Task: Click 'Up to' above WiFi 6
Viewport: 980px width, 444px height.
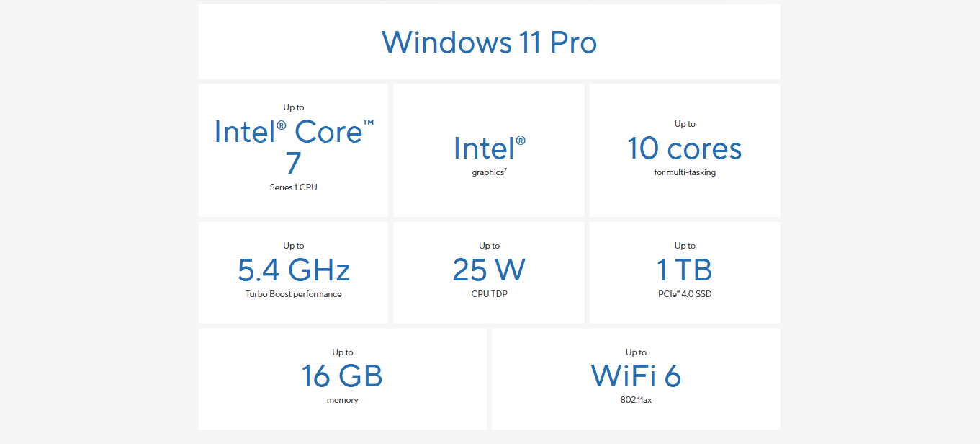Action: coord(636,352)
